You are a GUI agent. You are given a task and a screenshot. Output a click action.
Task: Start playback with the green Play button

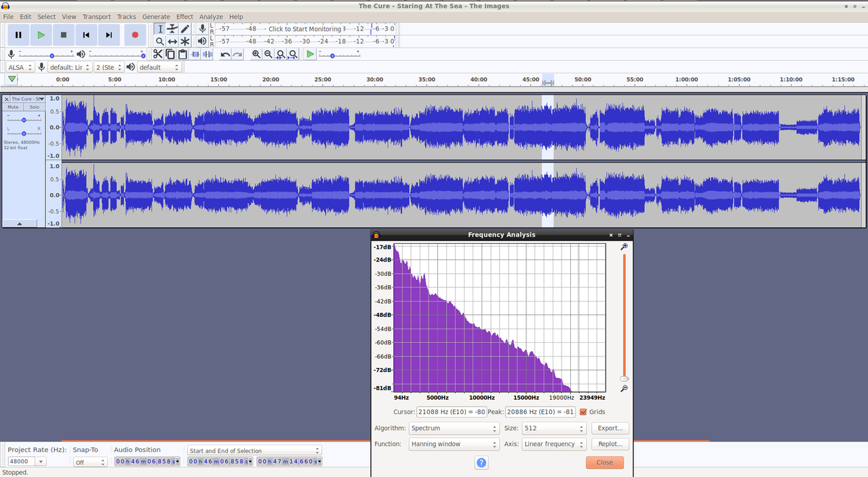(x=41, y=35)
